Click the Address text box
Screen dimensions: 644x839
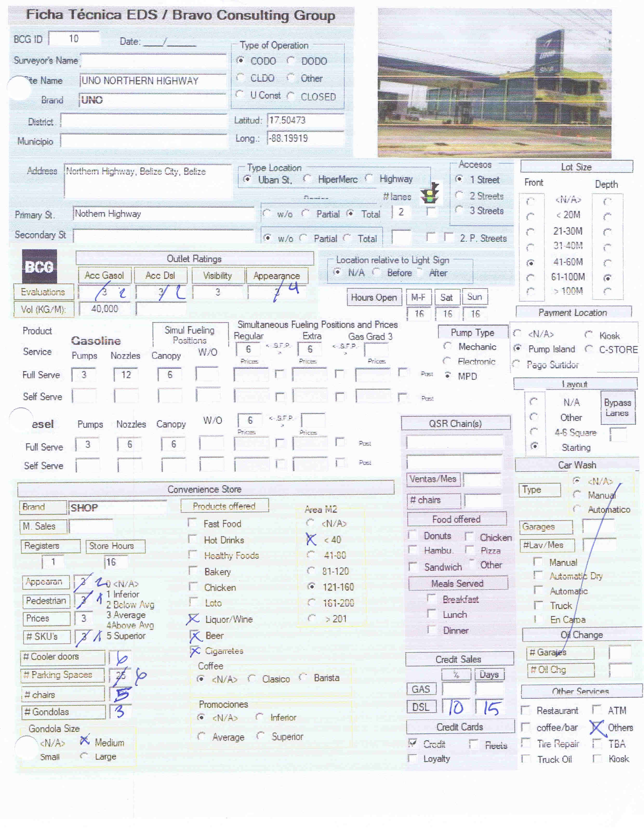point(148,181)
